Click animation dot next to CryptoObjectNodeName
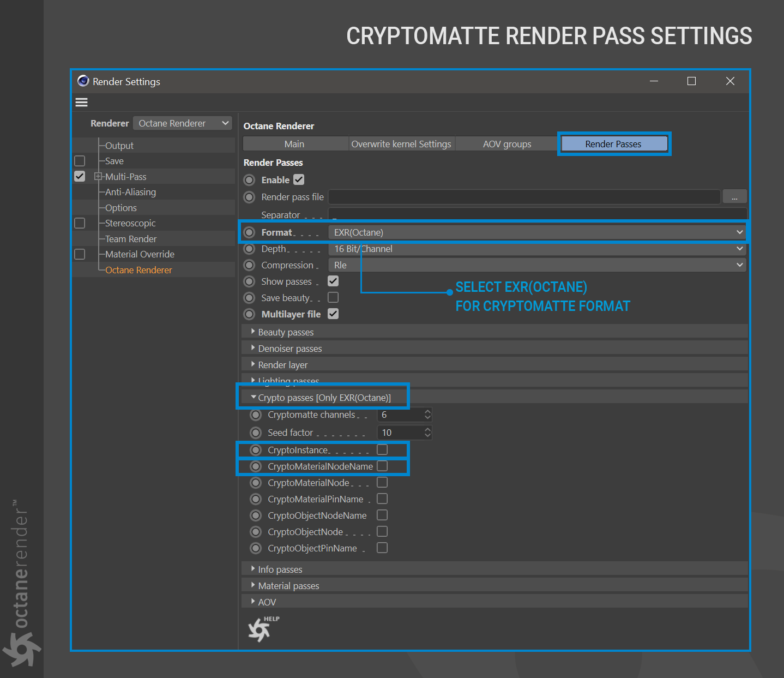The width and height of the screenshot is (784, 678). click(256, 515)
